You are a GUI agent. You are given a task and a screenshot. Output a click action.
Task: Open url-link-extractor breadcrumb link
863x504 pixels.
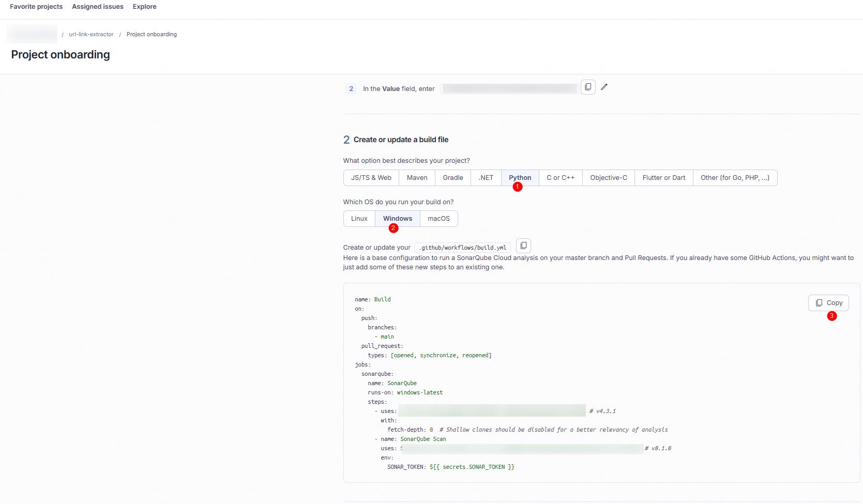tap(91, 35)
